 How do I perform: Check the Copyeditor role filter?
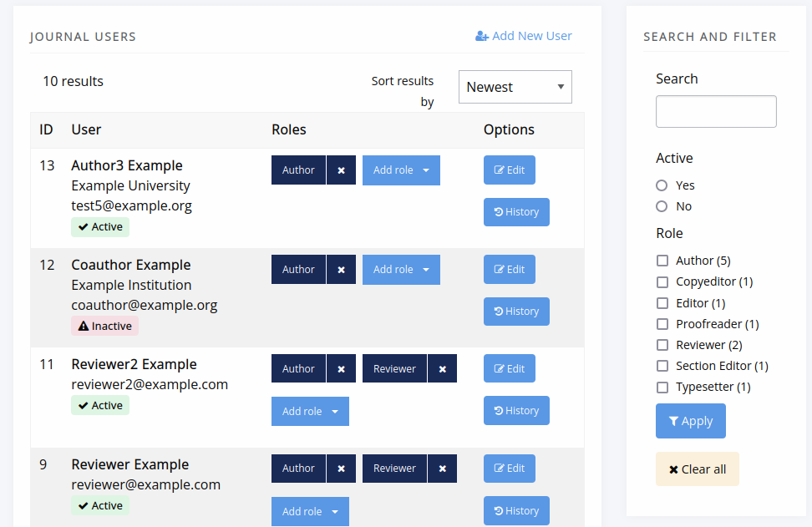662,282
